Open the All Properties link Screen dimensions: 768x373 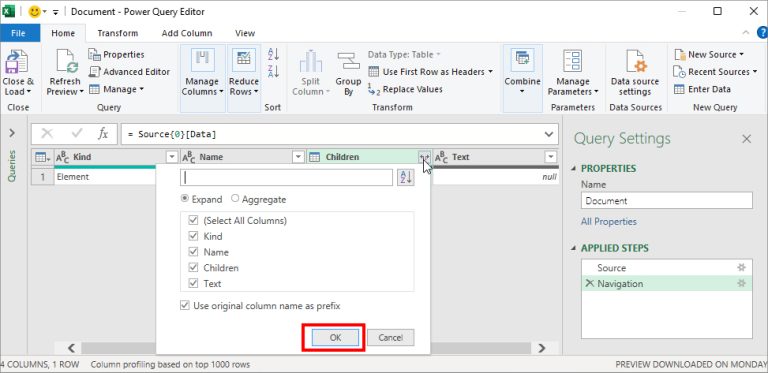point(608,222)
